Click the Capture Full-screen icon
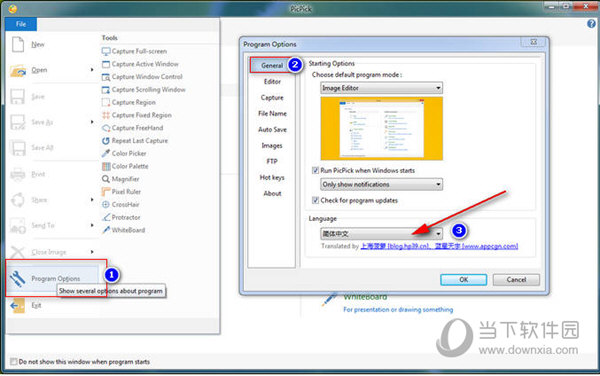Image resolution: width=600 pixels, height=376 pixels. coord(106,51)
